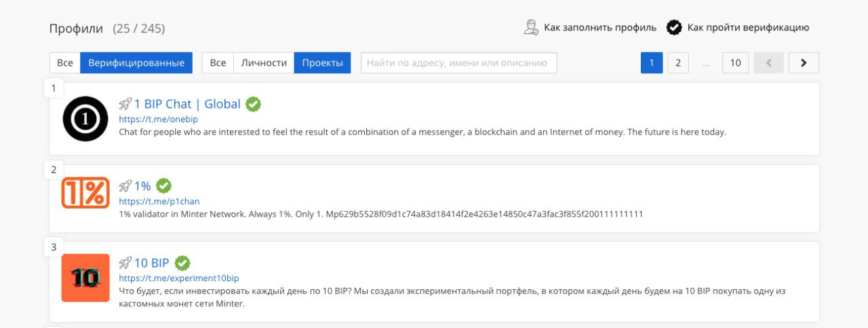Image resolution: width=868 pixels, height=328 pixels.
Task: Jump to page 10
Action: point(736,63)
